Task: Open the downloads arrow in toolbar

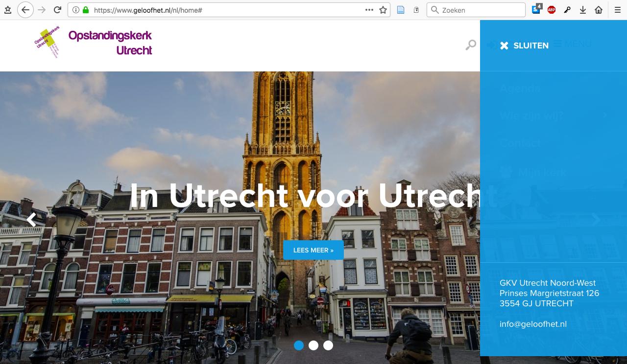Action: (583, 10)
